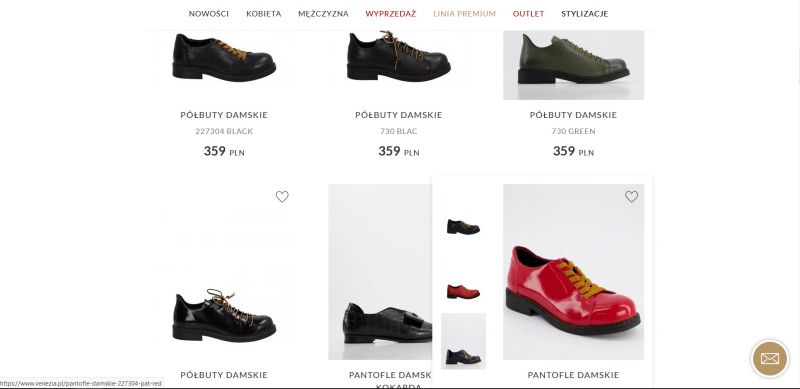Open Półbuty Damskie 730 GREEN product
Image resolution: width=800 pixels, height=389 pixels.
(573, 131)
